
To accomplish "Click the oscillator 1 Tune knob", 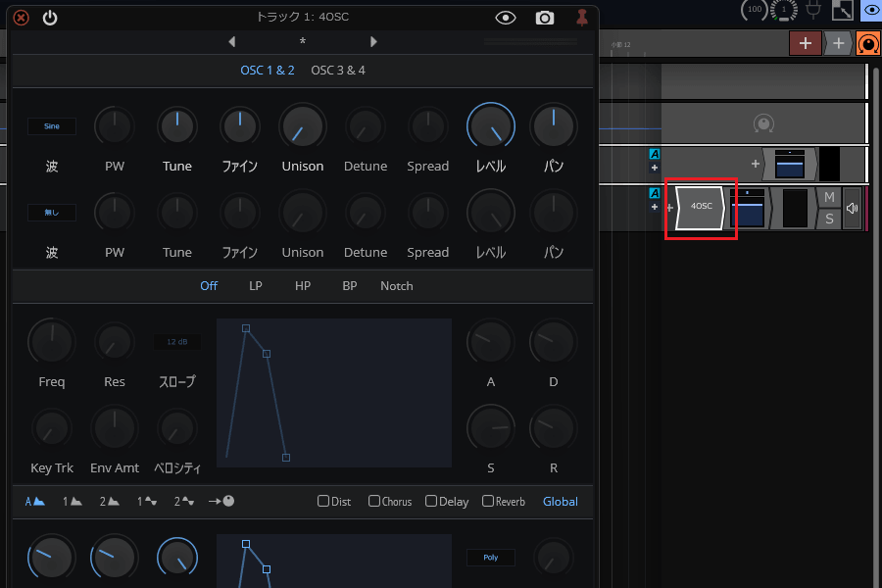I will point(177,126).
